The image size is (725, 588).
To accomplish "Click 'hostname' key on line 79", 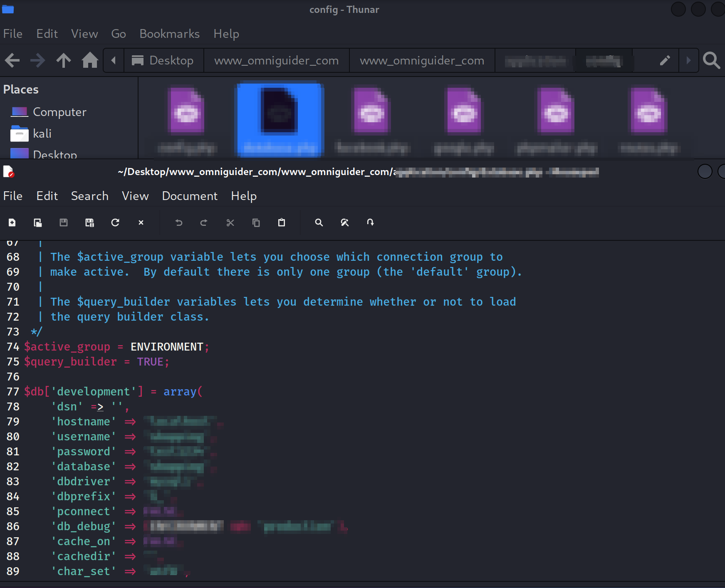I will tap(84, 422).
